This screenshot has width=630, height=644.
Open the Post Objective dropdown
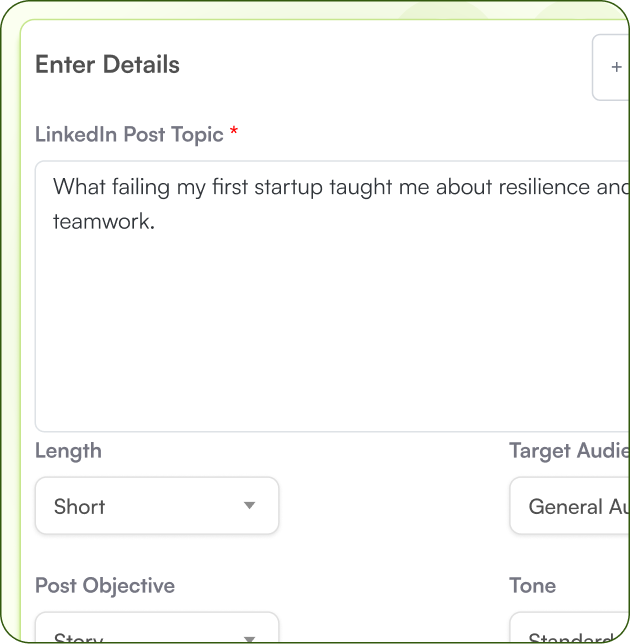pyautogui.click(x=157, y=632)
